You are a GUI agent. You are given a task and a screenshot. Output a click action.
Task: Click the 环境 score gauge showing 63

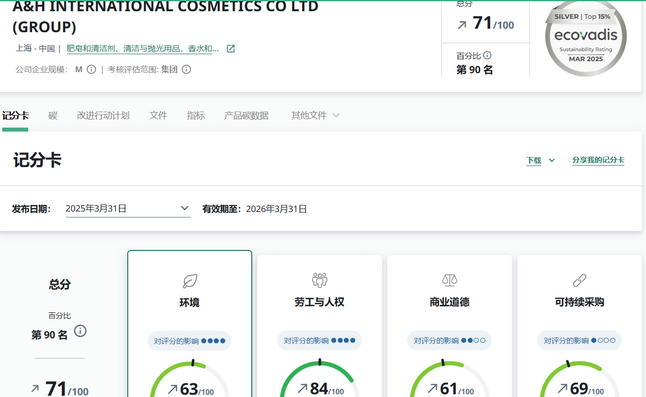[190, 379]
